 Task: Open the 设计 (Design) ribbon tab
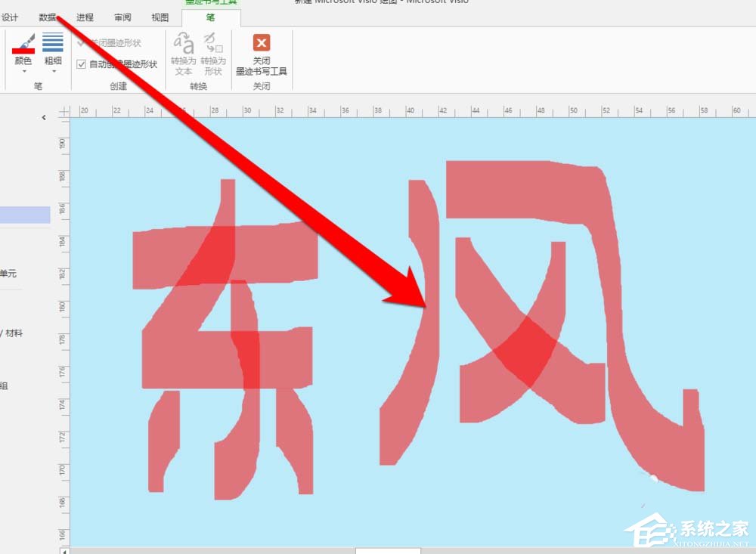click(x=11, y=17)
